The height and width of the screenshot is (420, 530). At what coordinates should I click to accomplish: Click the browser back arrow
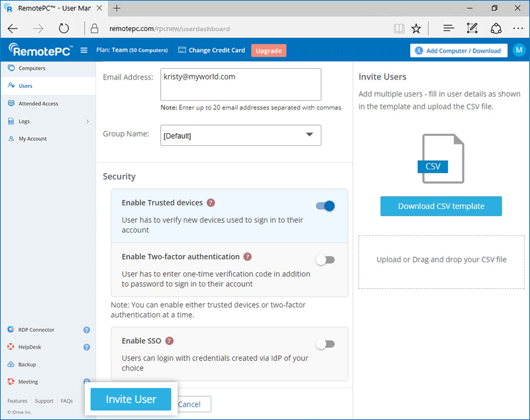point(13,28)
